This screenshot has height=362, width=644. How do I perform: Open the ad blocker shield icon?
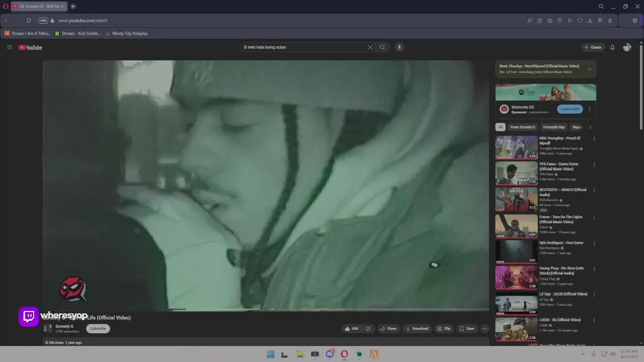pos(559,21)
